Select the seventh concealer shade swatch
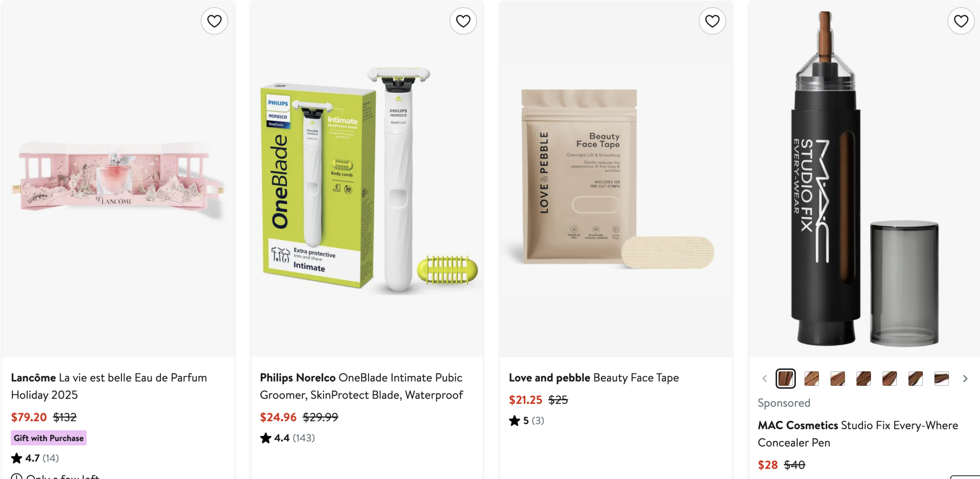This screenshot has height=479, width=980. pos(942,379)
